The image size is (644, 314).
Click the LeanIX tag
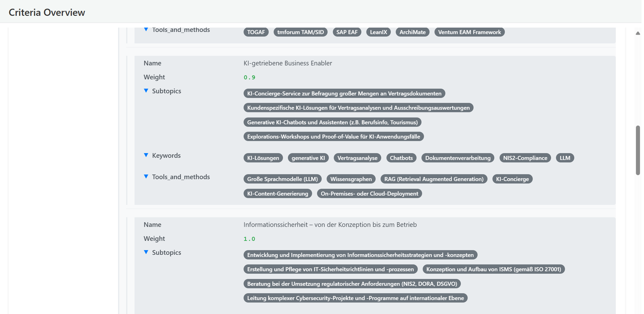click(x=378, y=32)
